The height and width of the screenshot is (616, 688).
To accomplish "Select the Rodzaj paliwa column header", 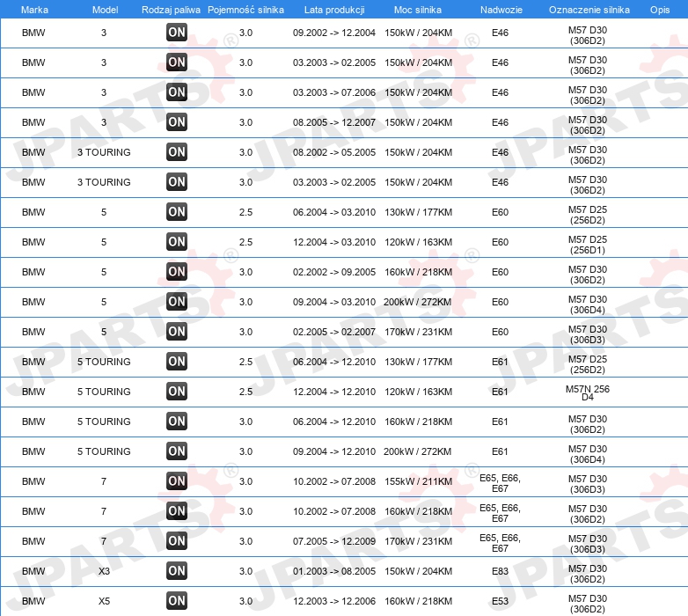I will (x=171, y=10).
